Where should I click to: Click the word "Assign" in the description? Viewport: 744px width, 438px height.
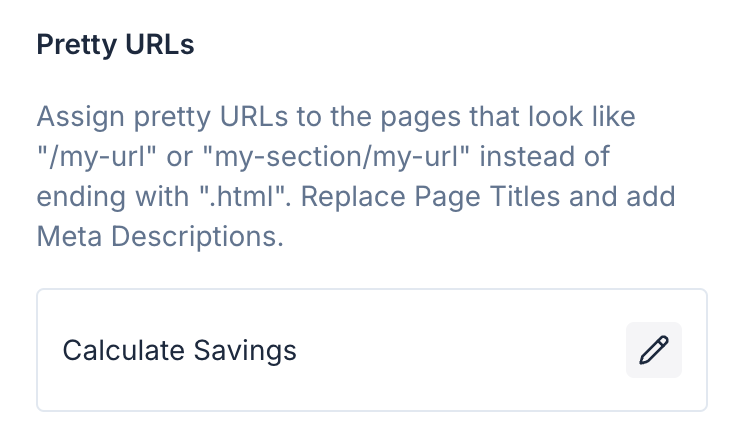(77, 117)
